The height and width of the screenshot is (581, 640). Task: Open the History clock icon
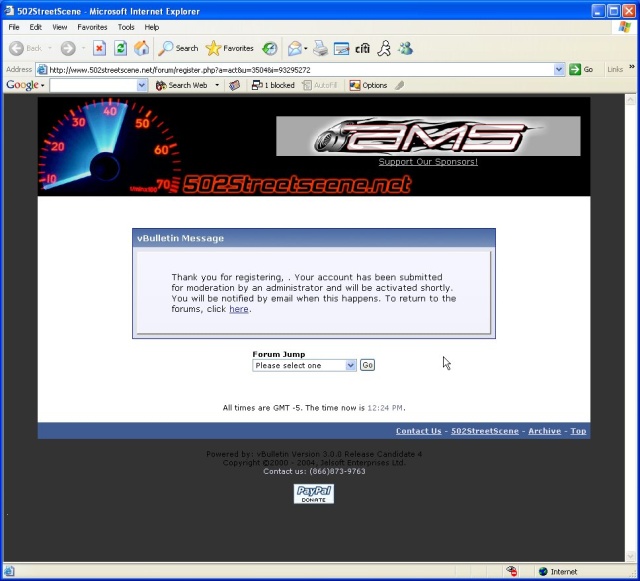(x=269, y=49)
